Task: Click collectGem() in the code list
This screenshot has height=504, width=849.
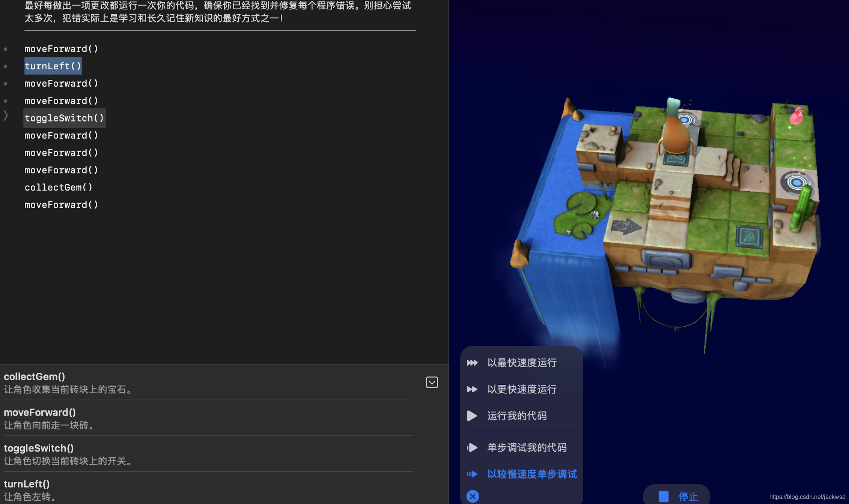Action: pyautogui.click(x=59, y=187)
